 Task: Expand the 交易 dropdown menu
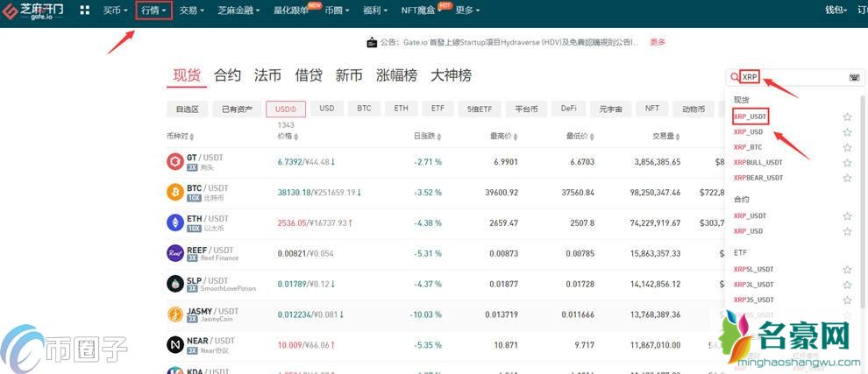191,10
